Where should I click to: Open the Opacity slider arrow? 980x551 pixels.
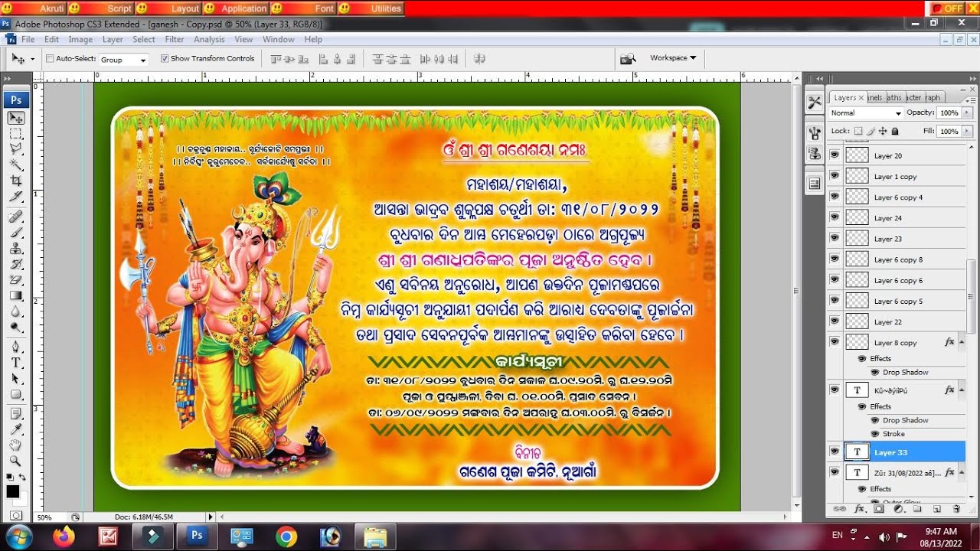[x=968, y=112]
